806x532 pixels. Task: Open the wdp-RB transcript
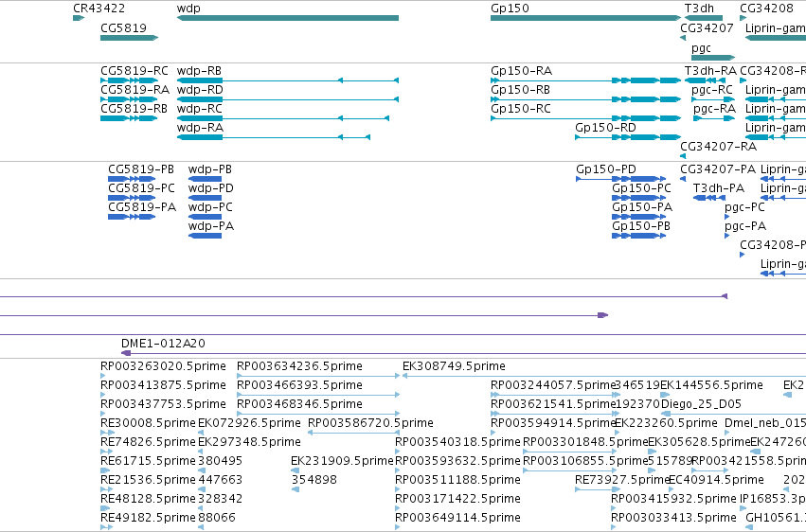click(288, 80)
